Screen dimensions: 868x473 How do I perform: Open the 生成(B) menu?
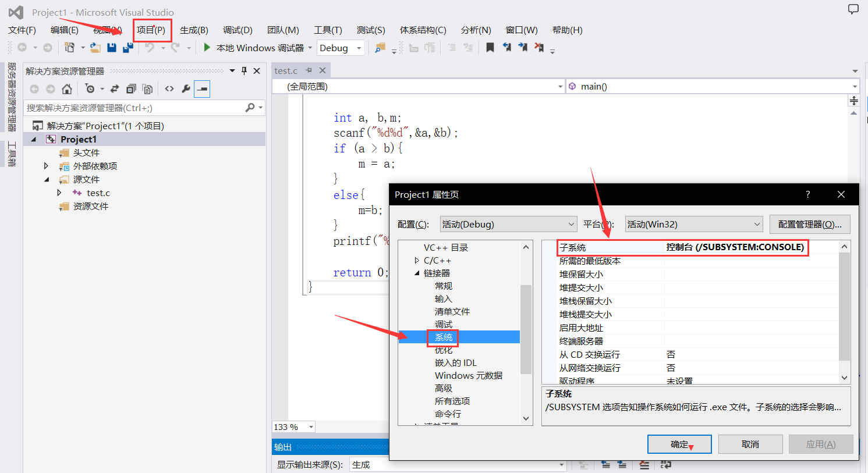194,30
